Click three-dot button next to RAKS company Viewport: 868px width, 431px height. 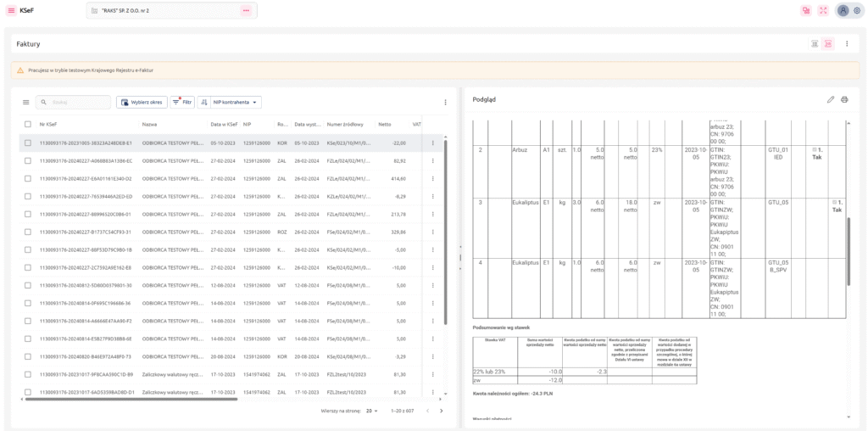click(246, 10)
